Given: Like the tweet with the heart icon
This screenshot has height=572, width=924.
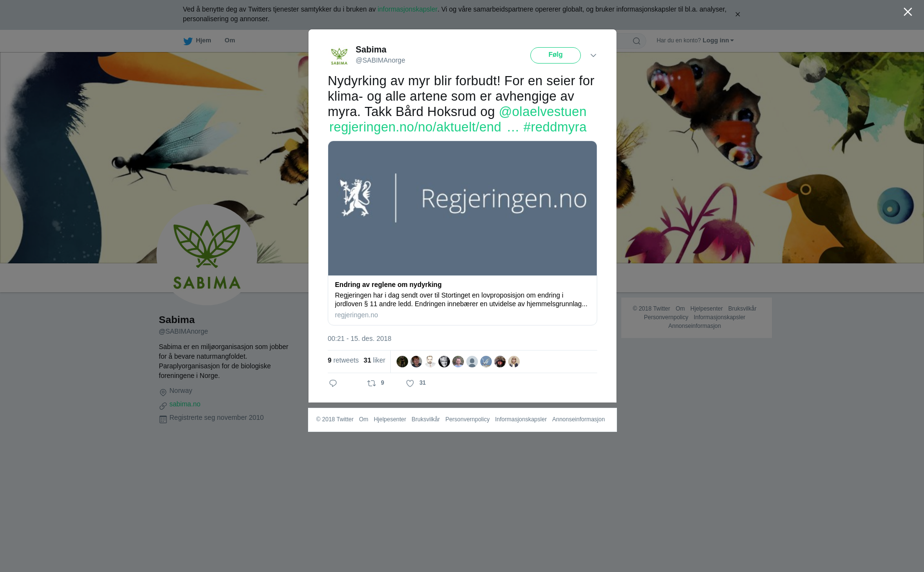Looking at the screenshot, I should (410, 383).
